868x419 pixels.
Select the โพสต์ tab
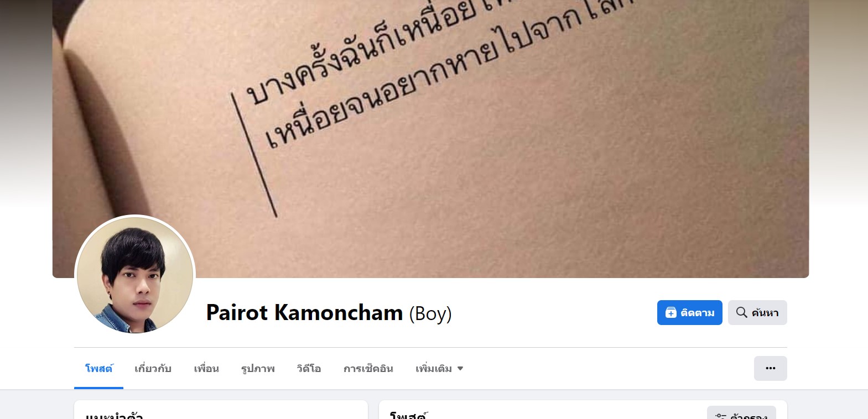pos(98,368)
